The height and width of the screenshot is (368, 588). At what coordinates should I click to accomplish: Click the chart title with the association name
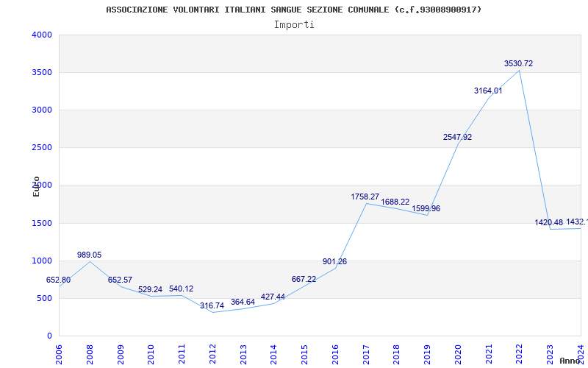(294, 10)
